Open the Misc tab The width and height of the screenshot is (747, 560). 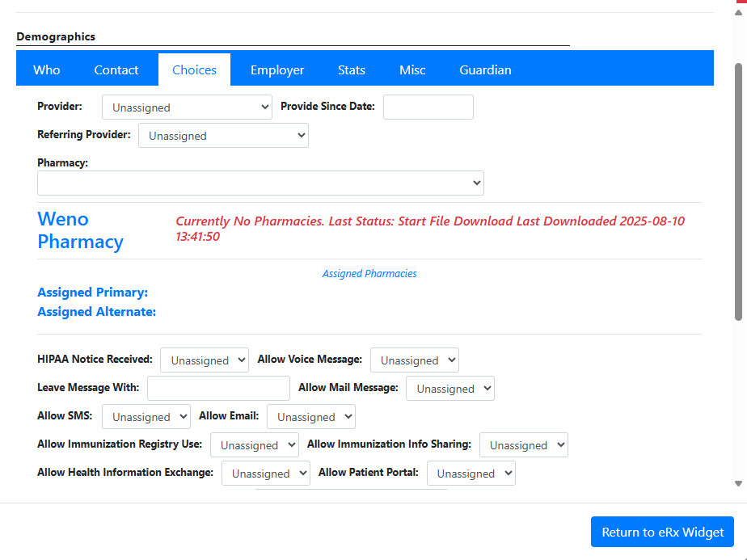(412, 70)
